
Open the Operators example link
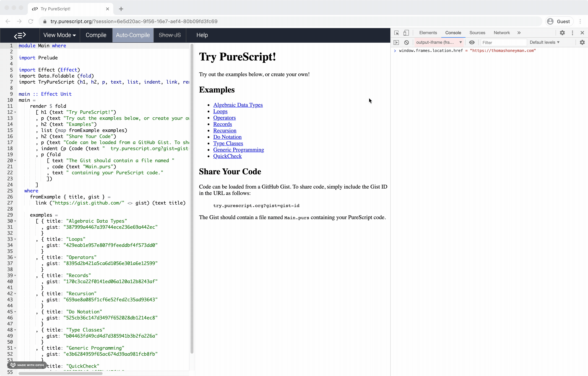coord(224,118)
